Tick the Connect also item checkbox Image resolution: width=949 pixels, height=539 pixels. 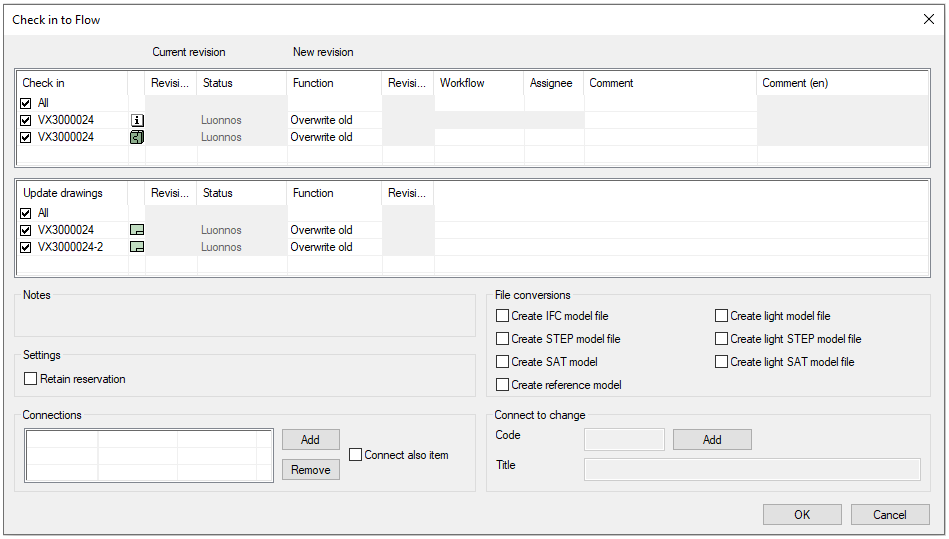pyautogui.click(x=356, y=455)
